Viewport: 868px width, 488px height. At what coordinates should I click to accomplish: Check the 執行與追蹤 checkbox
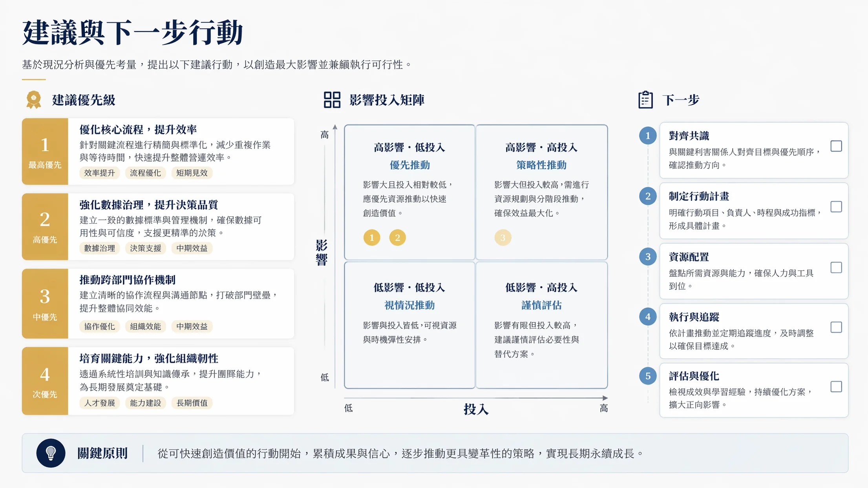click(836, 327)
